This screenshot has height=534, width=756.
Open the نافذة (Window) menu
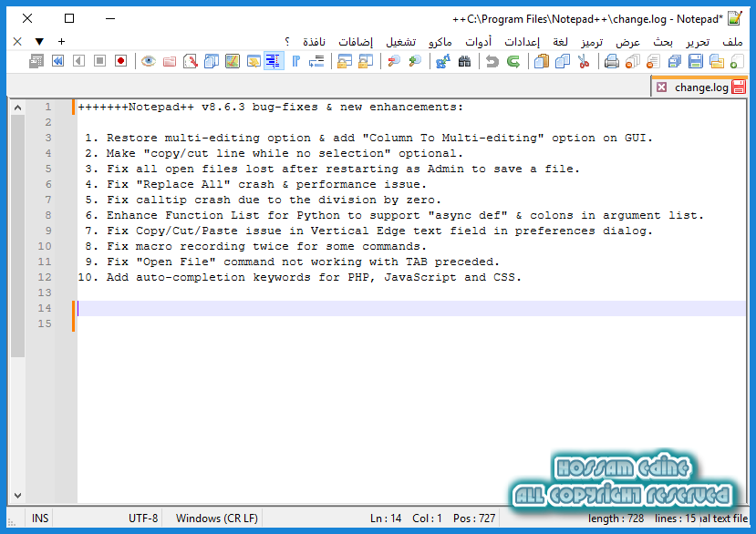(314, 42)
